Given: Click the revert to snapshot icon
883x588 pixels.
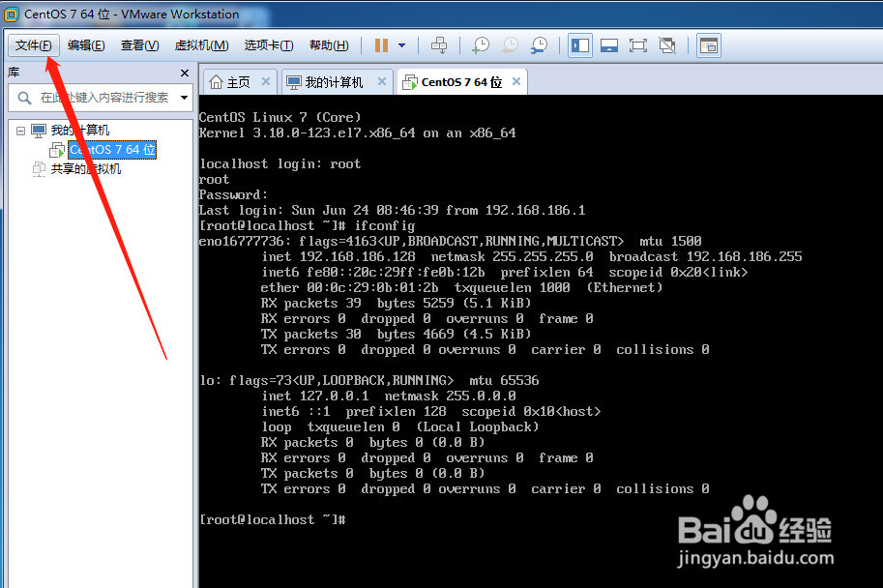Looking at the screenshot, I should [x=510, y=45].
